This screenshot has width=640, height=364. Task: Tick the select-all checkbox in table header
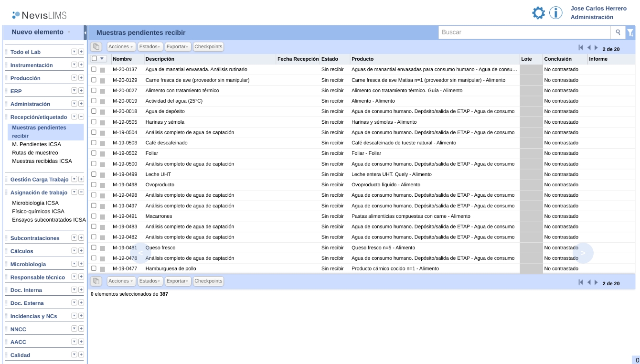(x=94, y=58)
